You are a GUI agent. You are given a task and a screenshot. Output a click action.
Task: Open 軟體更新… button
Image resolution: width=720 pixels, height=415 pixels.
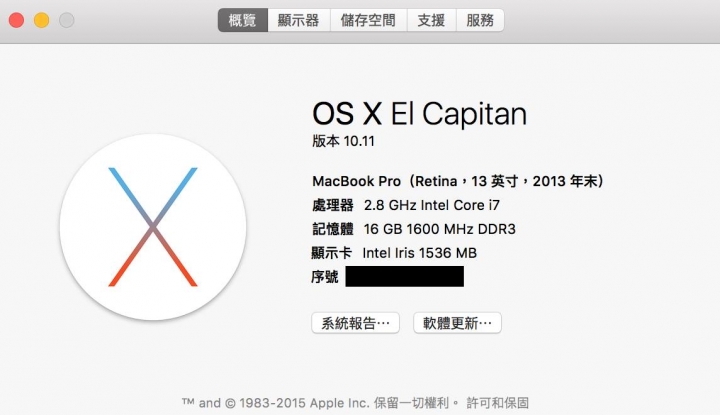[457, 323]
